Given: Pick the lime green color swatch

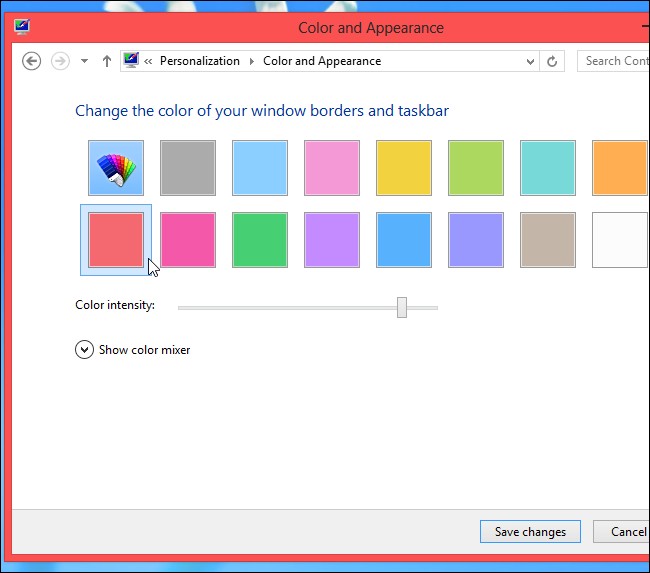Looking at the screenshot, I should (x=476, y=168).
